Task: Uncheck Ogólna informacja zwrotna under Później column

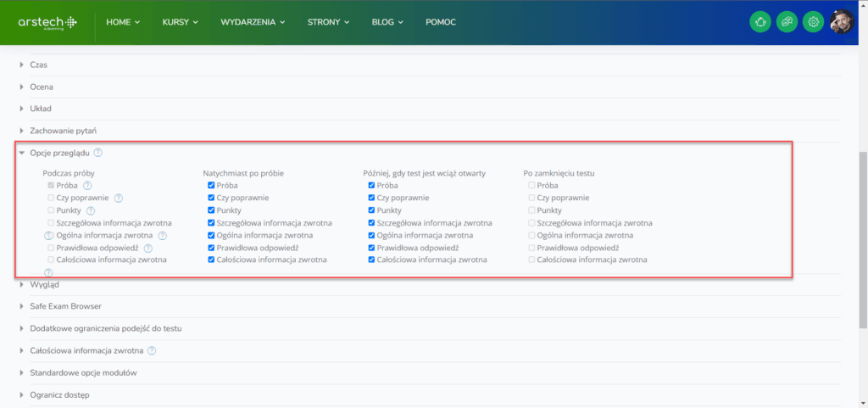Action: [x=371, y=235]
